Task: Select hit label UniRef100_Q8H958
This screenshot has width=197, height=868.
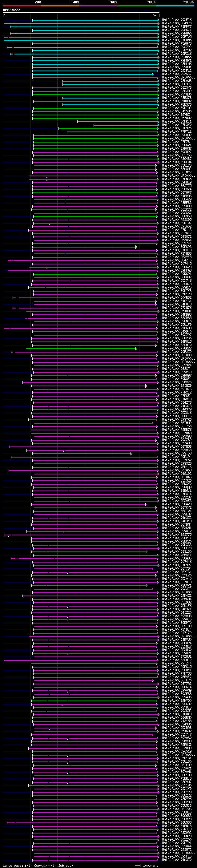Action: [x=176, y=216]
